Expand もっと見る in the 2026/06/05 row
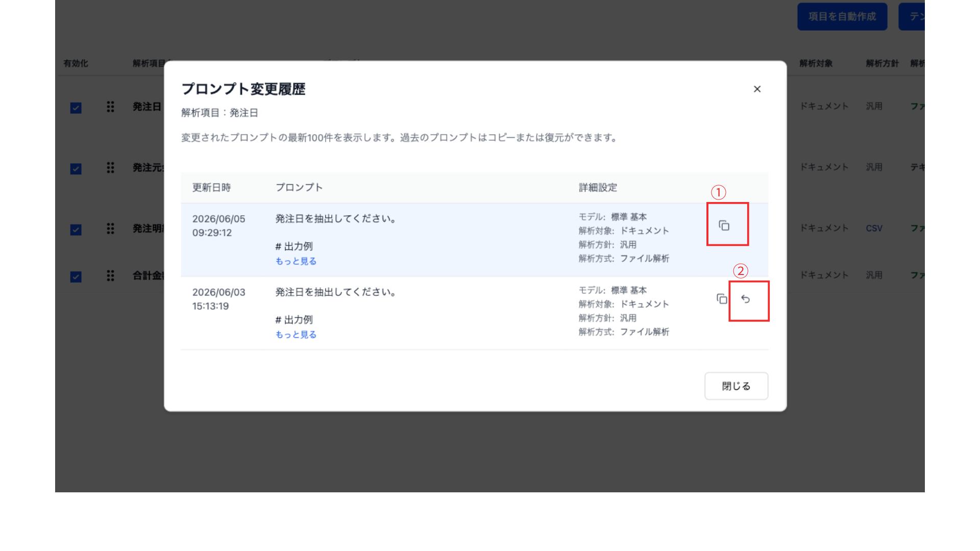 click(x=296, y=261)
